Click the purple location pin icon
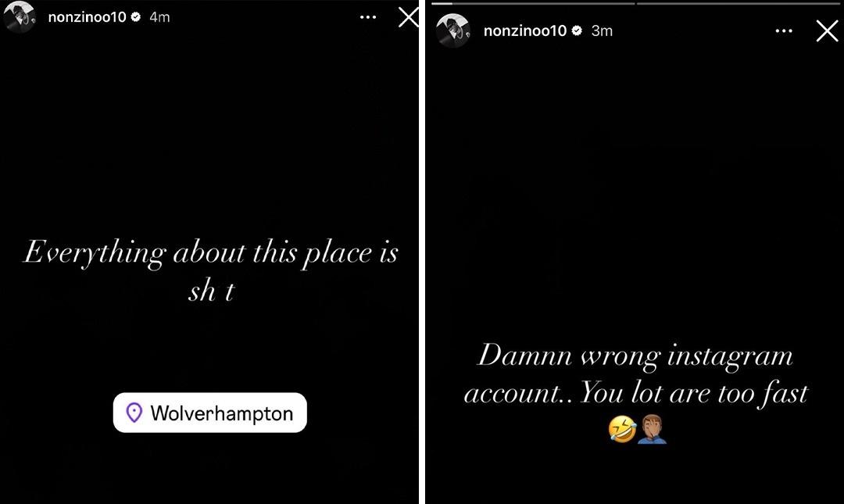Screen dimensions: 844x504 point(134,413)
